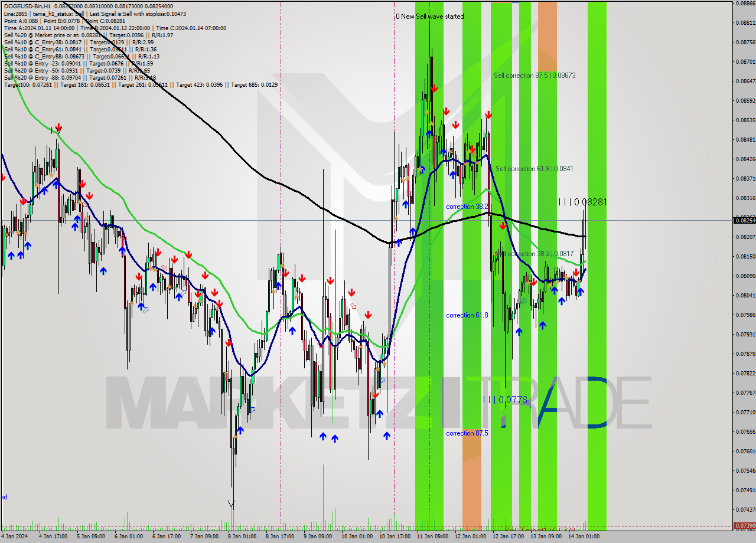Click the '4 Jan 2024' date label

pyautogui.click(x=14, y=537)
